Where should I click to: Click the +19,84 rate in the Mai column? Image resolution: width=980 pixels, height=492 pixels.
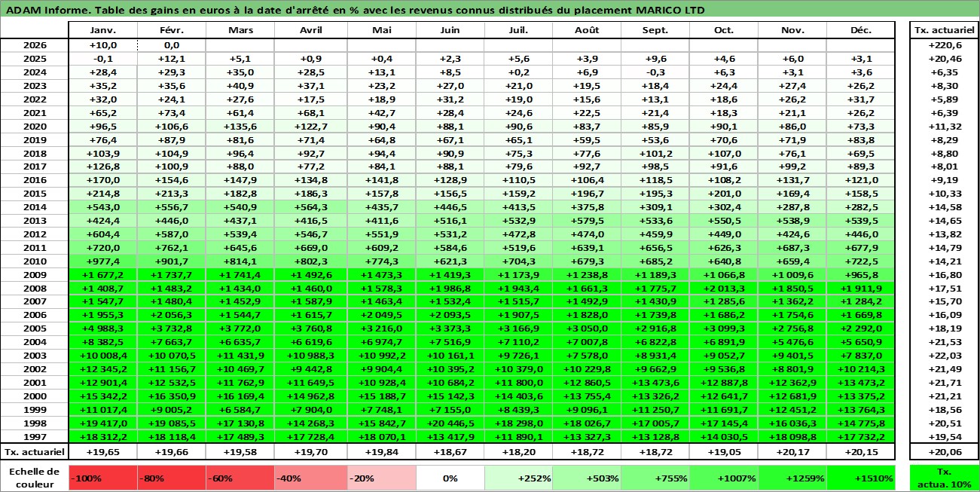pyautogui.click(x=382, y=452)
